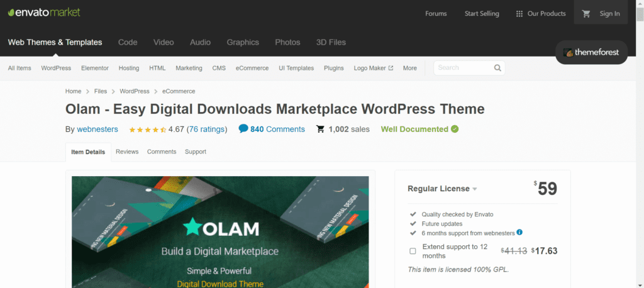Select the Item Details tab

click(x=88, y=152)
